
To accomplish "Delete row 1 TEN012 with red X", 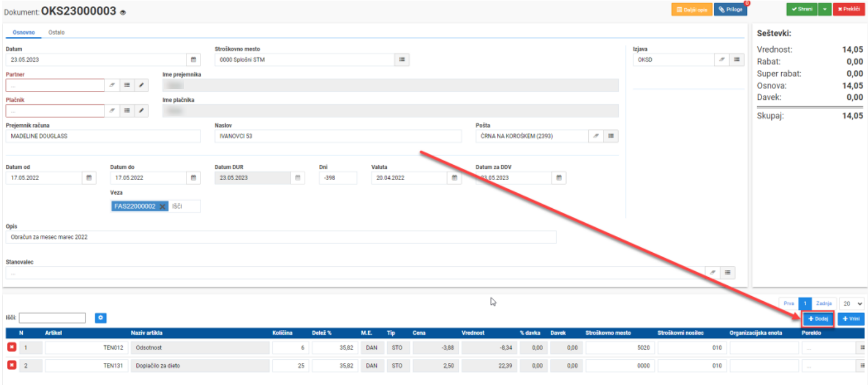I will point(11,347).
